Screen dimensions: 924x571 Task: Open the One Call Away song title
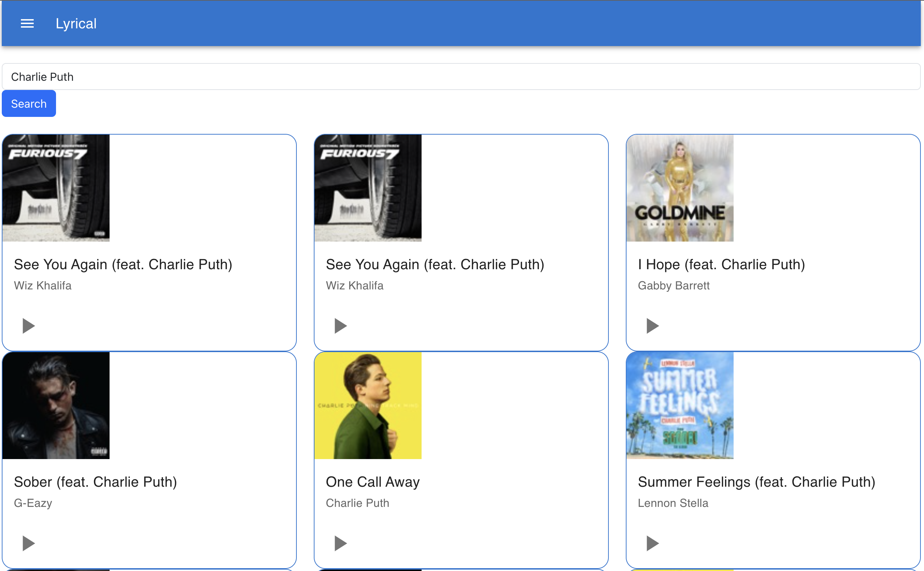(373, 482)
